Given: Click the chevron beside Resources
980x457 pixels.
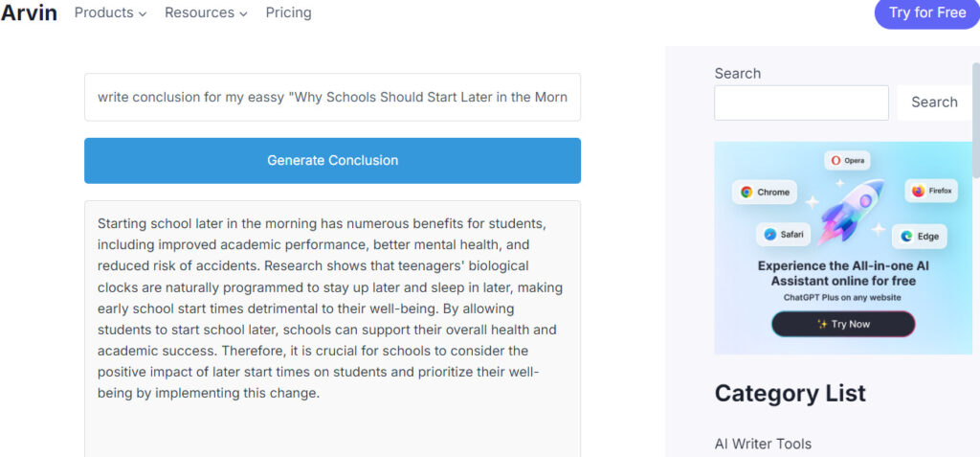Looking at the screenshot, I should pos(243,13).
